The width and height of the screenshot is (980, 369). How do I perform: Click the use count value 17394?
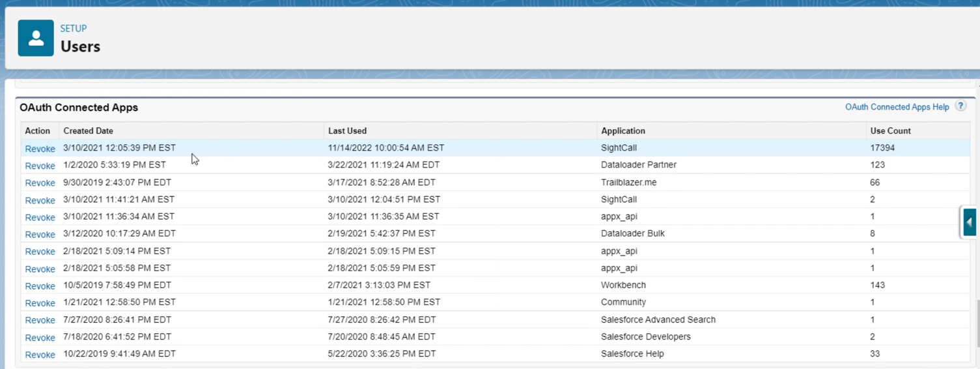882,148
